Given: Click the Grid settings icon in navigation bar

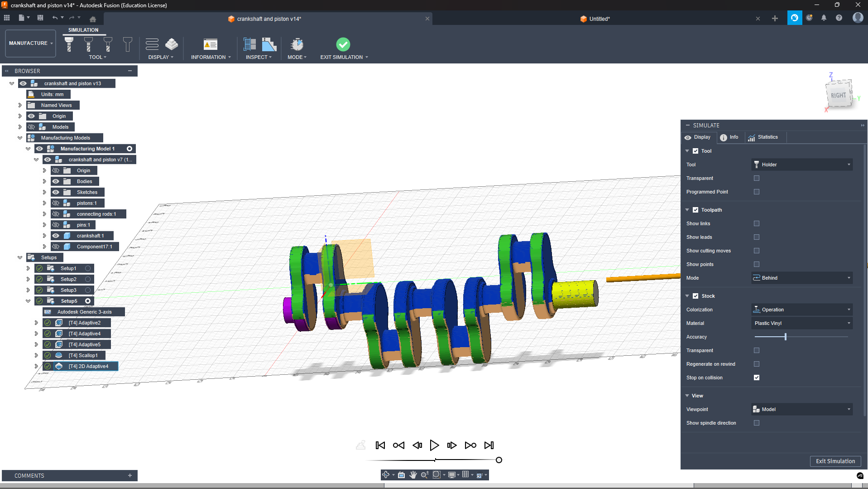Looking at the screenshot, I should 465,474.
